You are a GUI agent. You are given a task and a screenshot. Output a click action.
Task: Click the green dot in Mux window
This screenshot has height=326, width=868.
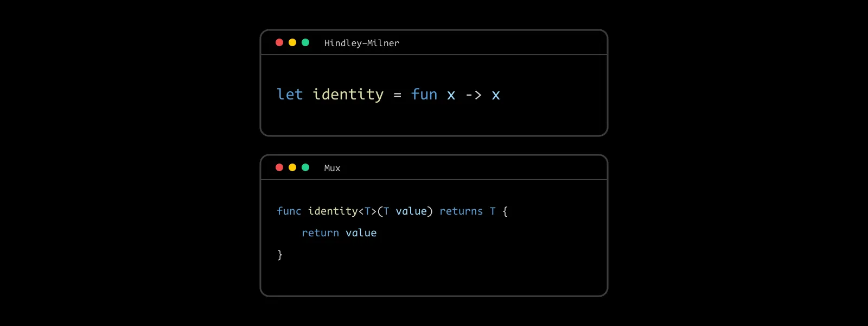coord(305,167)
